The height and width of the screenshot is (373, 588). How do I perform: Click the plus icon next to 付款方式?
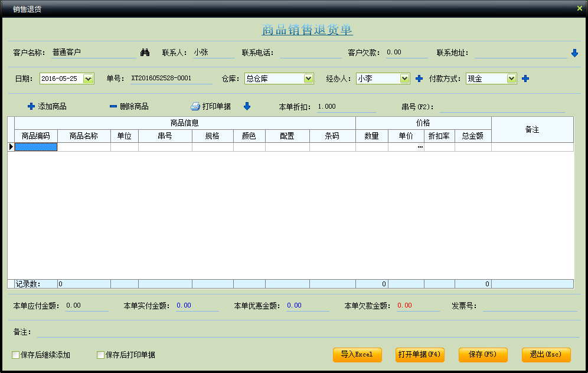525,78
